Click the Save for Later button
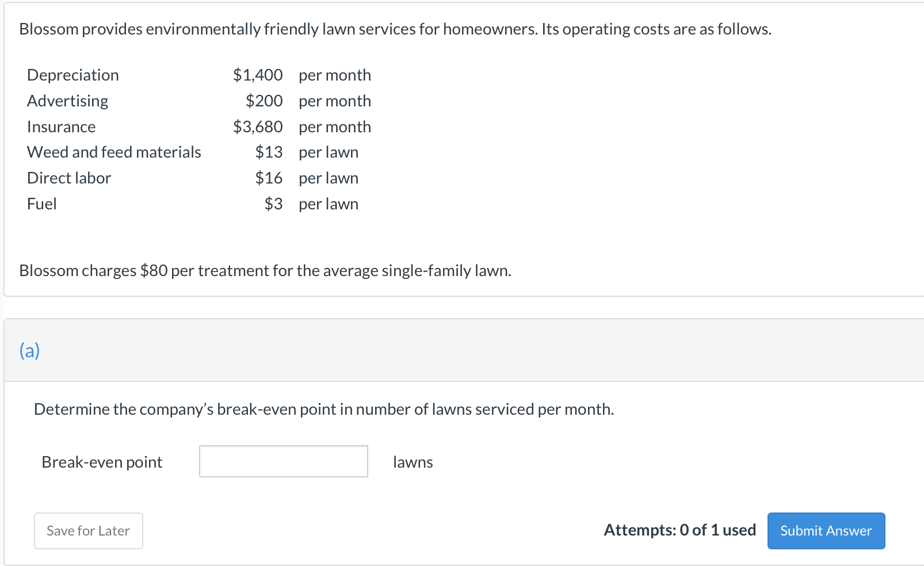The height and width of the screenshot is (566, 924). pos(88,530)
